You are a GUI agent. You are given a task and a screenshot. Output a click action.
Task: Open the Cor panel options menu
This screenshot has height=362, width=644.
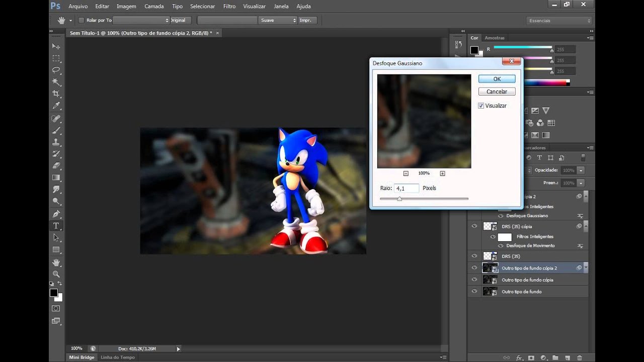(x=590, y=38)
